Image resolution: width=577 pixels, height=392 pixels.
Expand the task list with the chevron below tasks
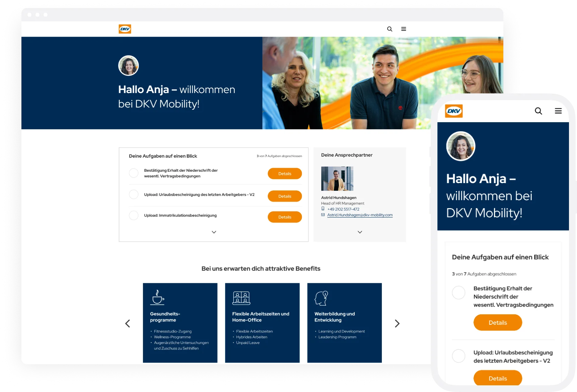(214, 232)
